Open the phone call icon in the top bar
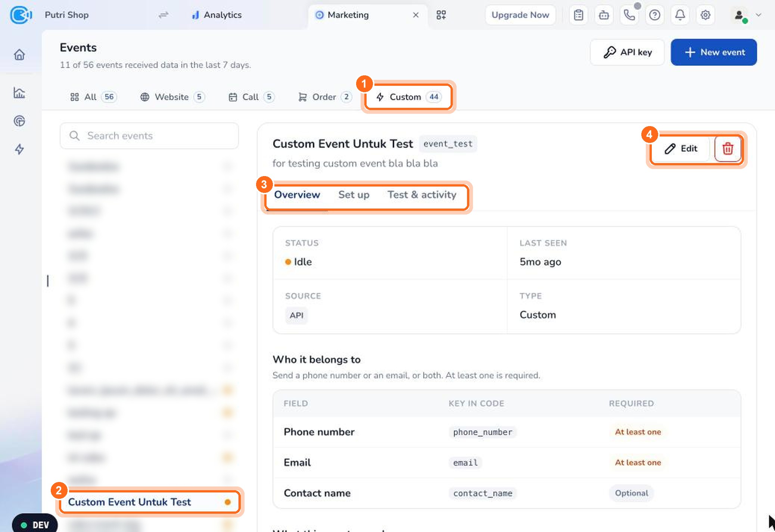This screenshot has height=532, width=775. (x=629, y=15)
